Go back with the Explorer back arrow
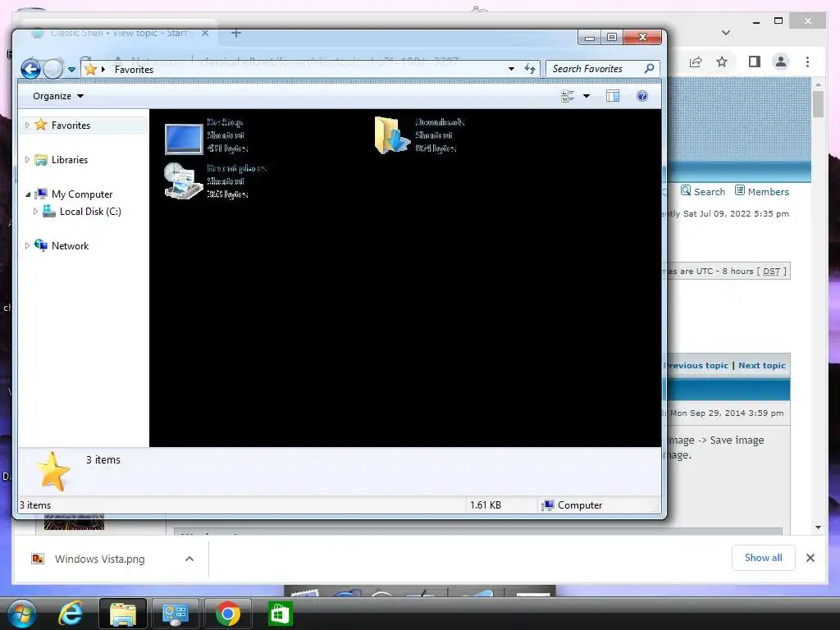840x630 pixels. point(30,69)
